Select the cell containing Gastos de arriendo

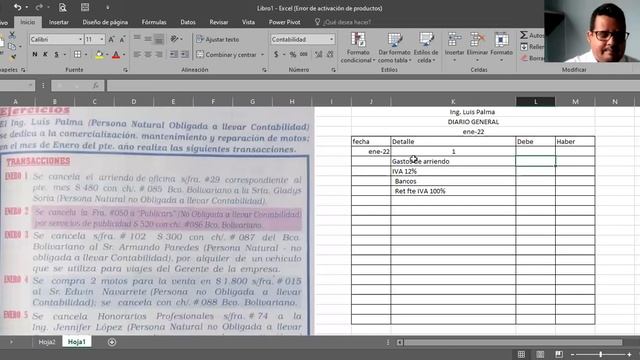pyautogui.click(x=453, y=161)
